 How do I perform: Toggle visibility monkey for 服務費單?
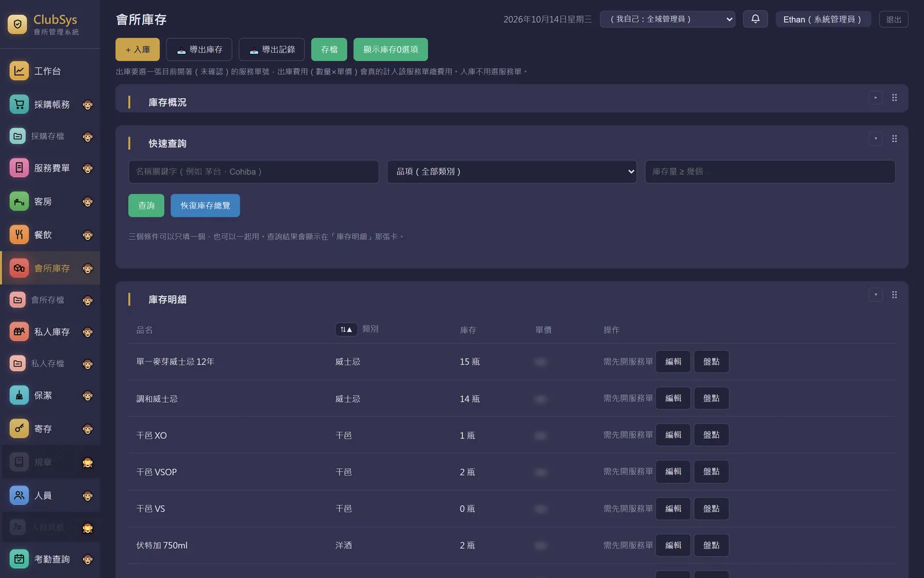click(88, 168)
